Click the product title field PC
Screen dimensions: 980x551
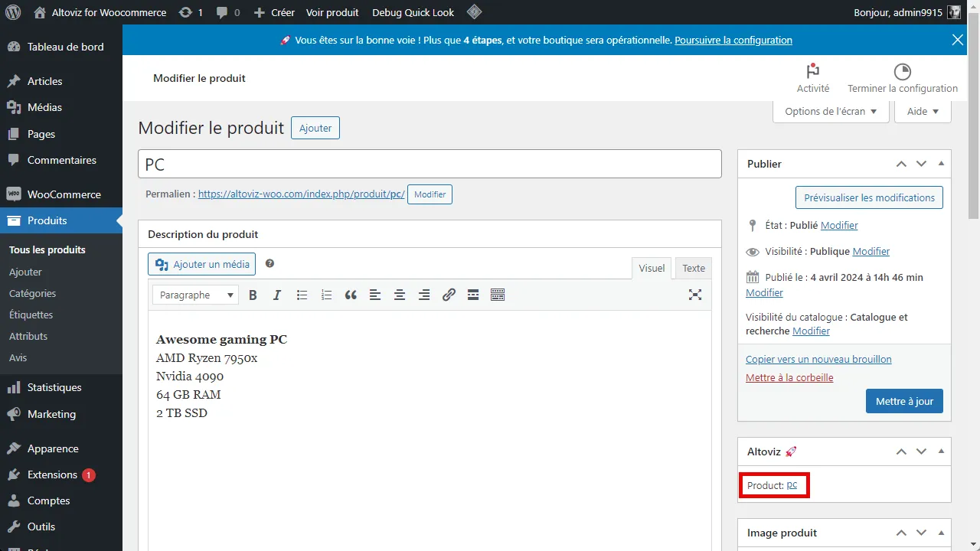coord(430,164)
